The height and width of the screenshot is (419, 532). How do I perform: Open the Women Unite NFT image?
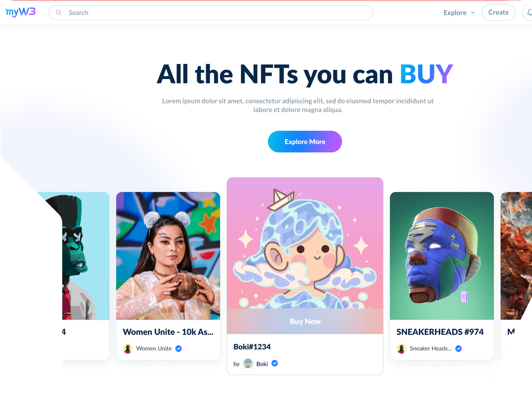point(168,256)
